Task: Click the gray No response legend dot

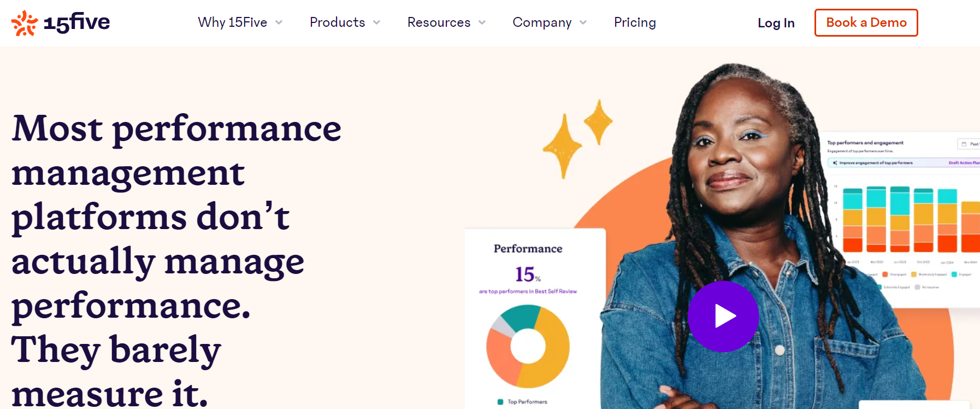Action: [917, 287]
